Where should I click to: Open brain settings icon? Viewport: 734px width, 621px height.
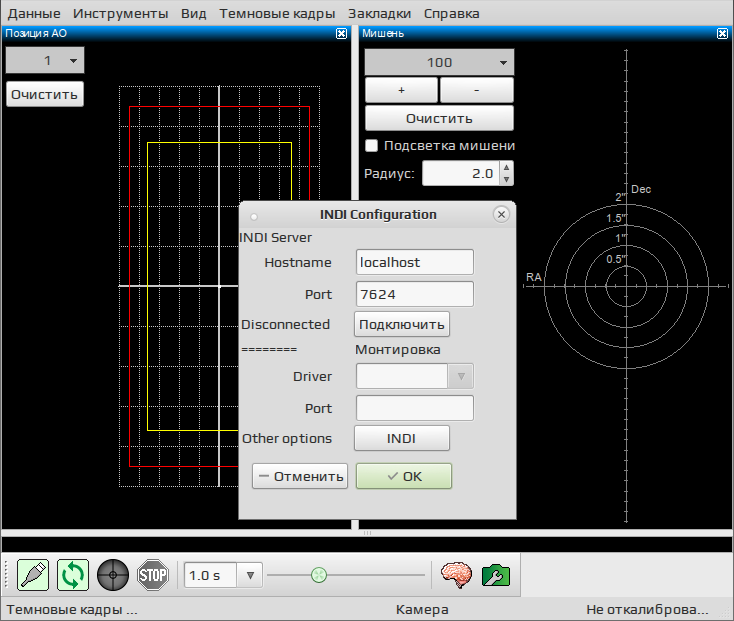coord(456,575)
